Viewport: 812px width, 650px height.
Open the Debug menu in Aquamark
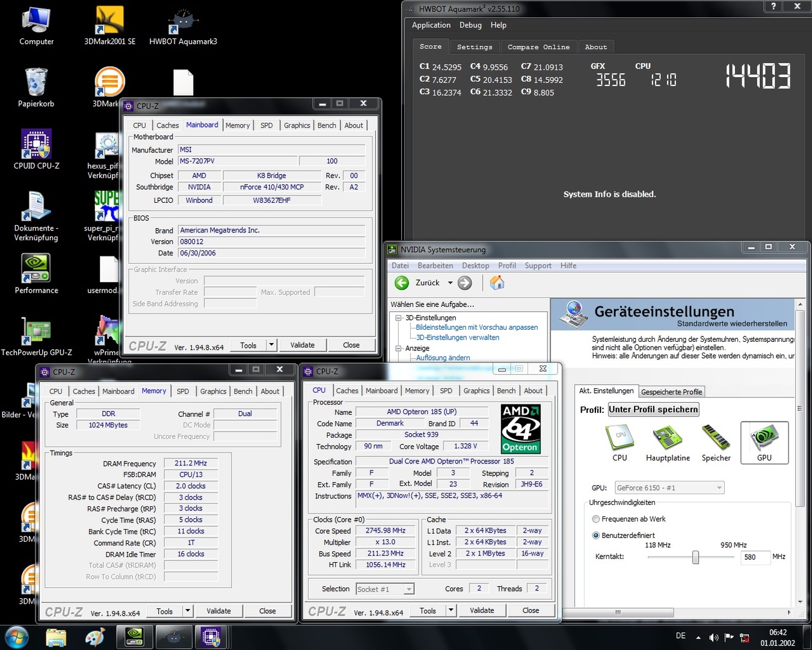[x=470, y=25]
